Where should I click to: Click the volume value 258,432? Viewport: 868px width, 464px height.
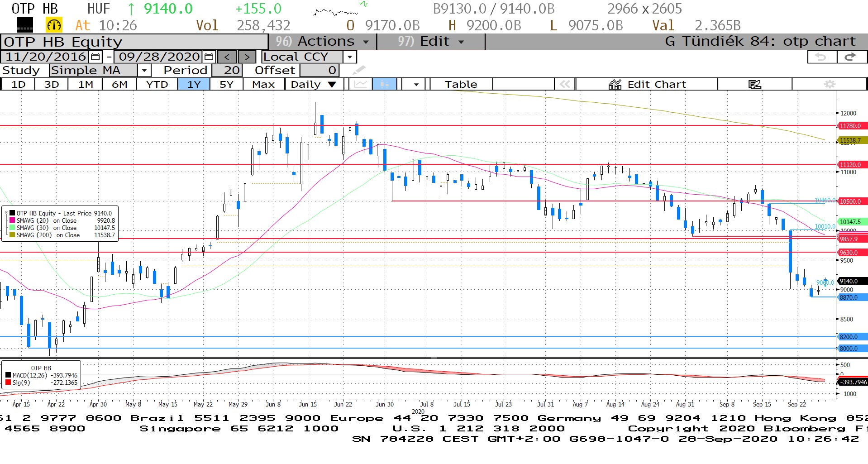(263, 25)
